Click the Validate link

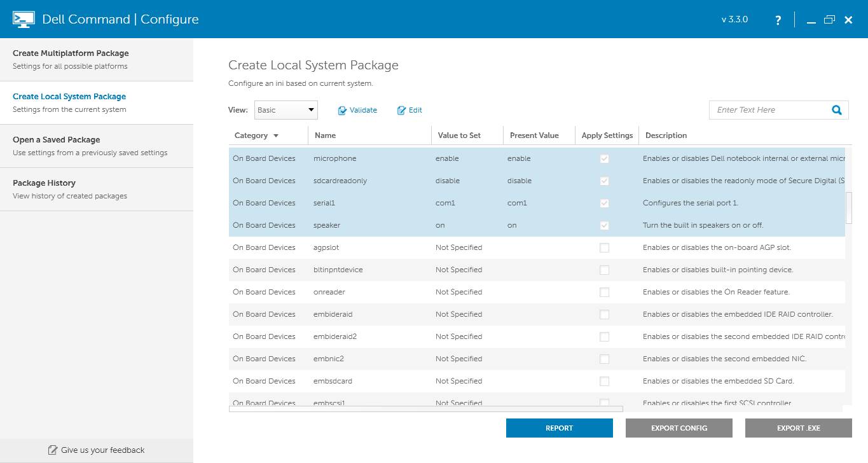[x=363, y=110]
